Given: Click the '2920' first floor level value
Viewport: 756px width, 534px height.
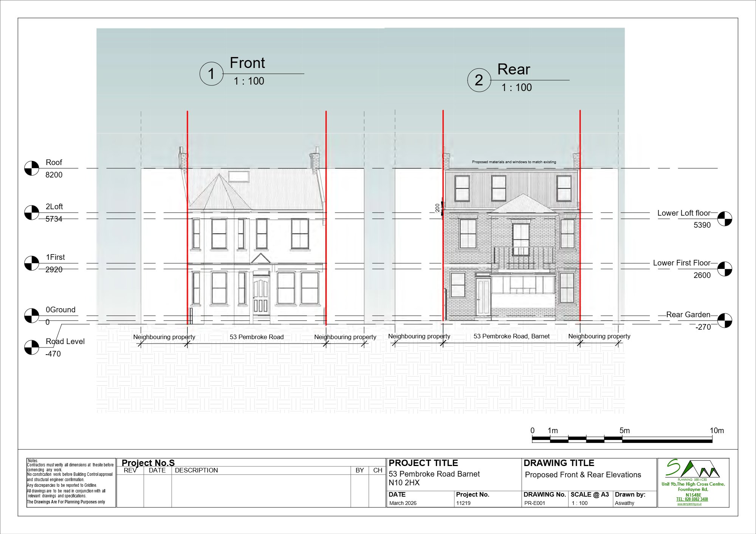Looking at the screenshot, I should pyautogui.click(x=54, y=270).
